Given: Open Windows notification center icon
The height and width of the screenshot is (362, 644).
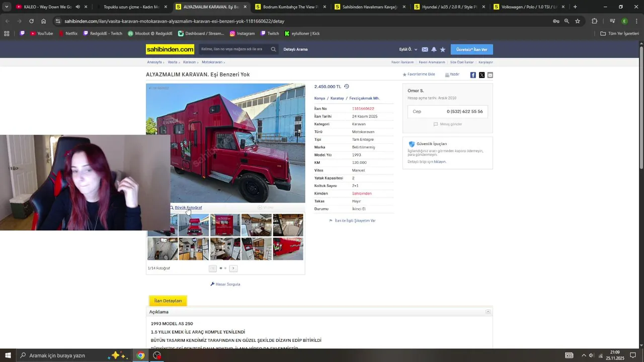Looking at the screenshot, I should [633, 355].
